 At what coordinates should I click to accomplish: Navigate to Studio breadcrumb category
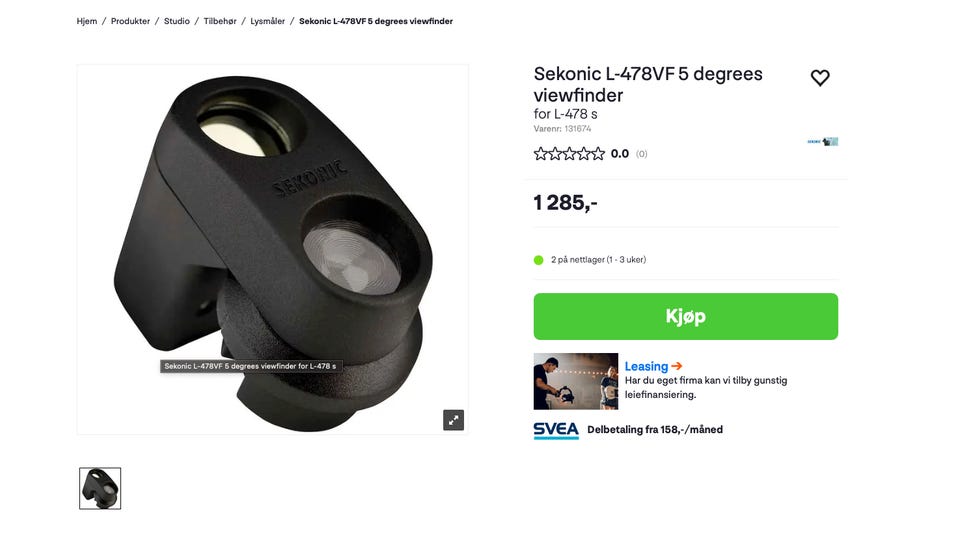coord(177,21)
